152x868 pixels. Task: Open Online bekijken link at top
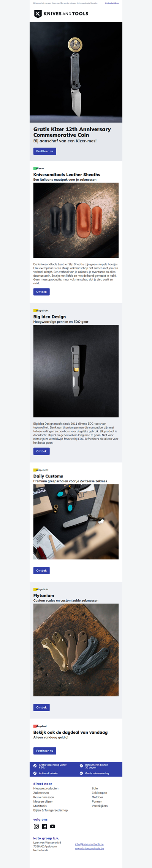tap(112, 3)
